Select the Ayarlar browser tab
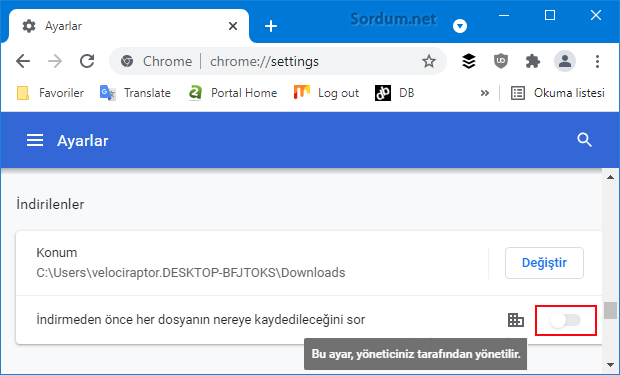 point(129,26)
